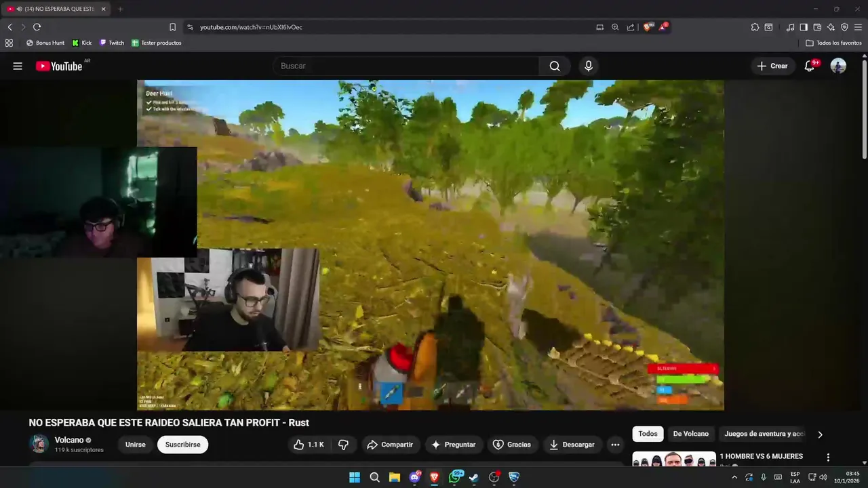Go back in browser history

pyautogui.click(x=9, y=27)
